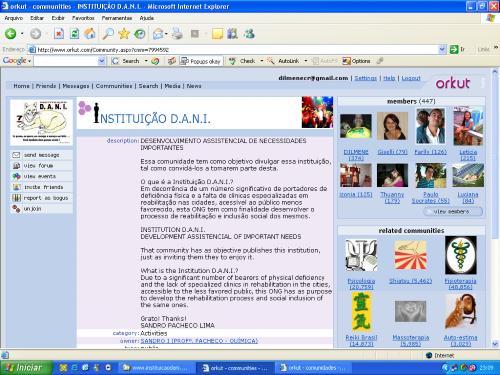Click the AutoLink toolbar button

[284, 61]
